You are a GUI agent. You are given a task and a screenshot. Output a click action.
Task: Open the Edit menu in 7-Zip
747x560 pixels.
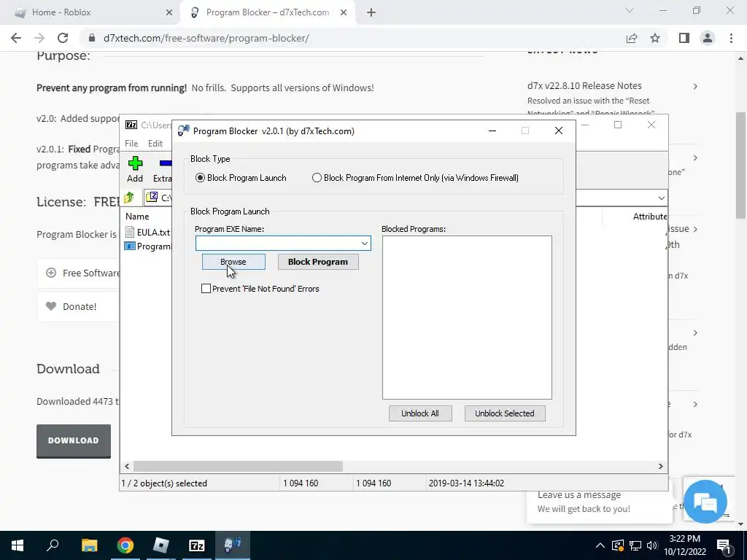click(155, 144)
